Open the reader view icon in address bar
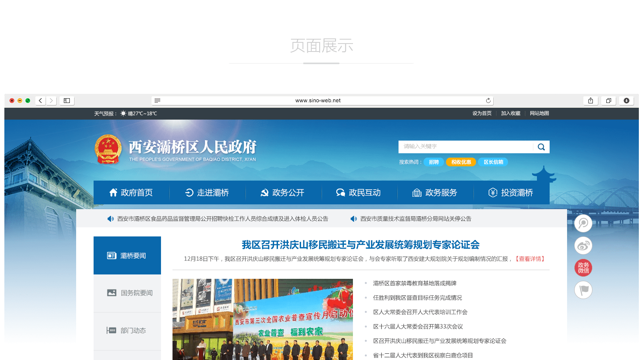 [x=157, y=101]
